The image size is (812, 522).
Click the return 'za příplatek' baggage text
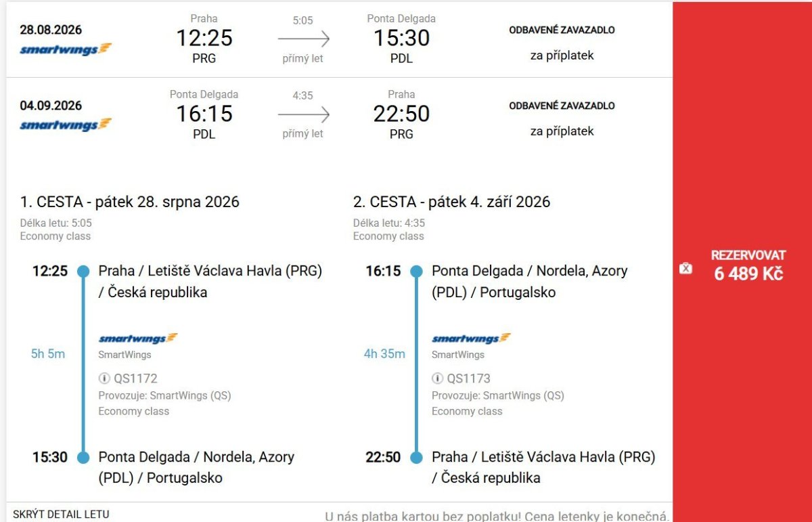562,131
